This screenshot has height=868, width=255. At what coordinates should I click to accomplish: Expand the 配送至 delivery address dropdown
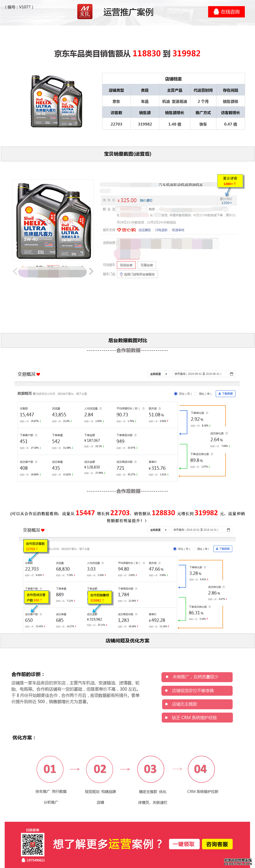click(132, 209)
